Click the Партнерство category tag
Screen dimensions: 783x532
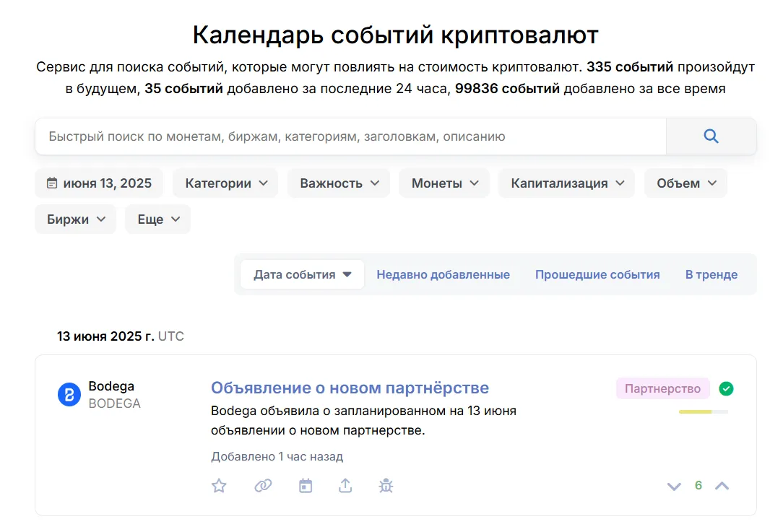tap(662, 389)
